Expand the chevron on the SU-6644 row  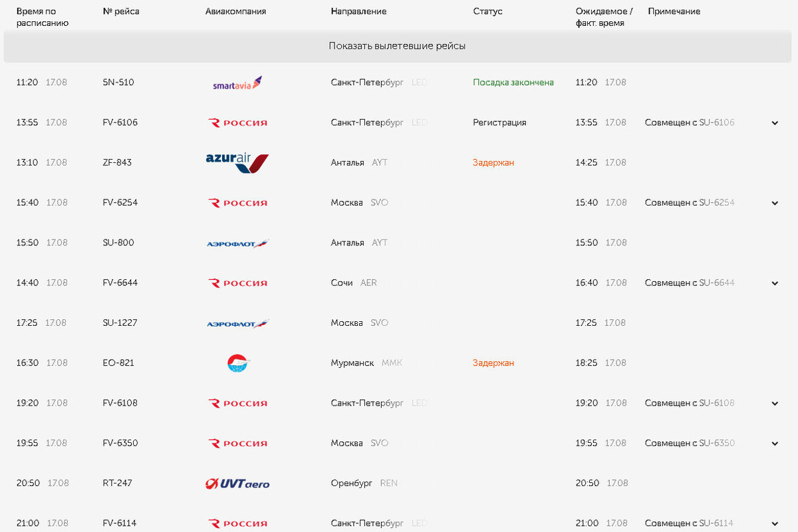pos(775,283)
